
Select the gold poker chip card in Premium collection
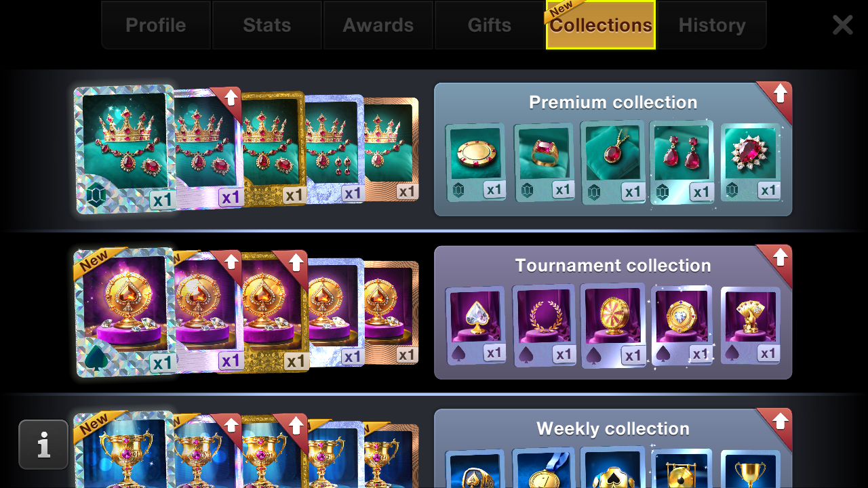[475, 163]
